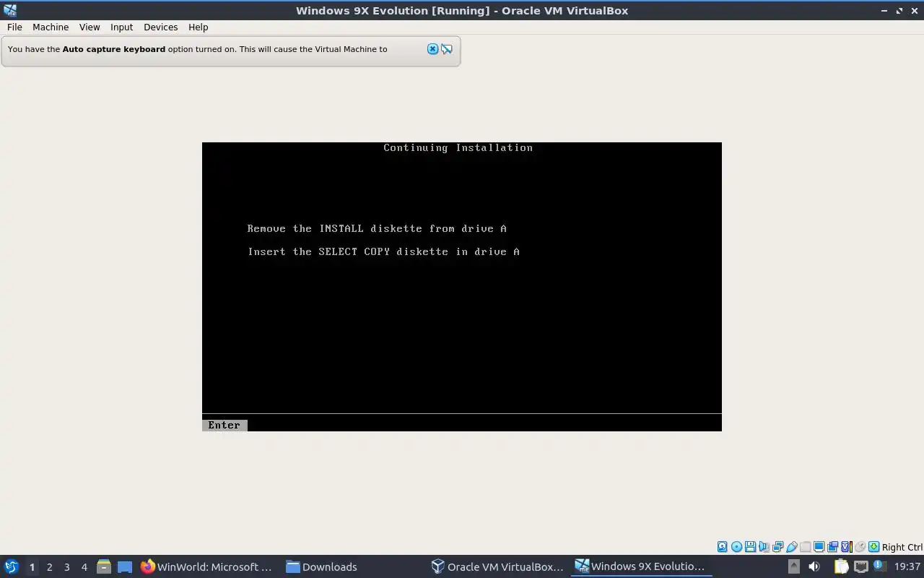Click audio status icon in VirtualBox

click(x=764, y=547)
